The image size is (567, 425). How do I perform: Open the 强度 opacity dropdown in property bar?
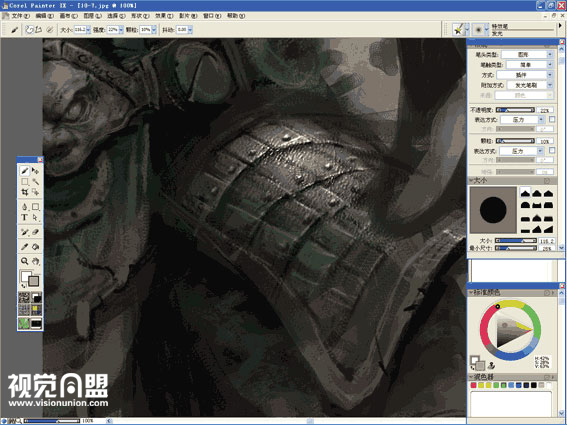tap(121, 30)
